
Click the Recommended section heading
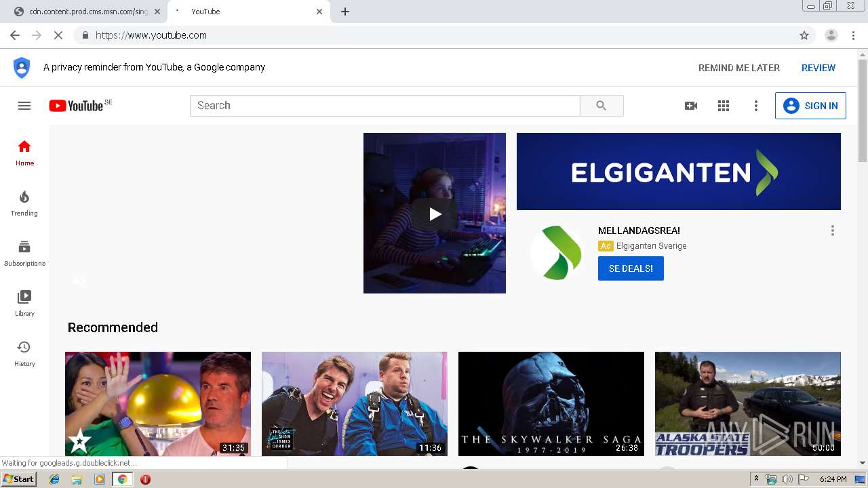113,327
